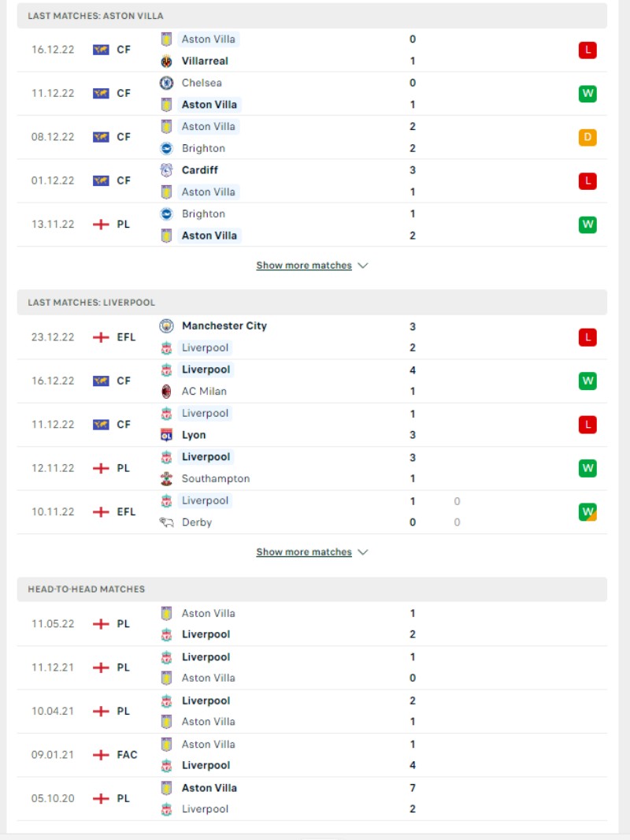This screenshot has height=840, width=630.
Task: Open the 05.10.20 Aston Villa 7-2 Liverpool match
Action: [312, 799]
